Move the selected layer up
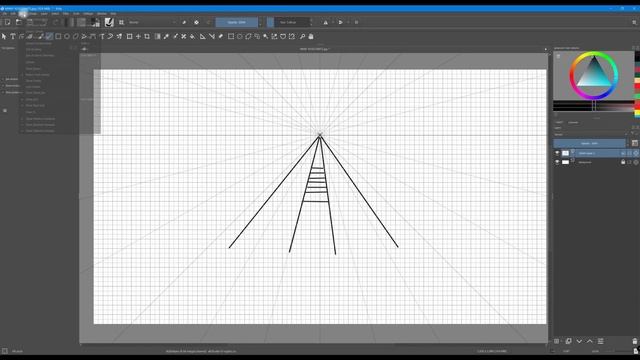 [x=590, y=341]
